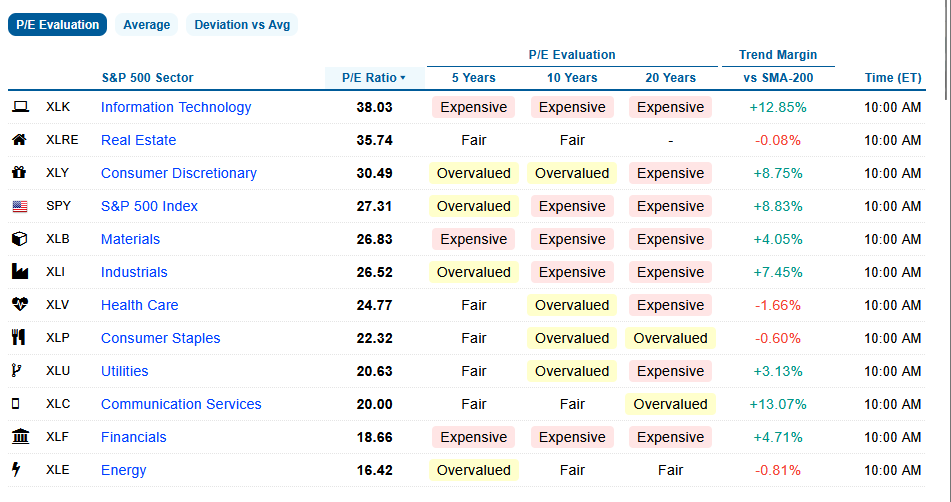
Task: Open the Utilities sector link
Action: coord(124,371)
